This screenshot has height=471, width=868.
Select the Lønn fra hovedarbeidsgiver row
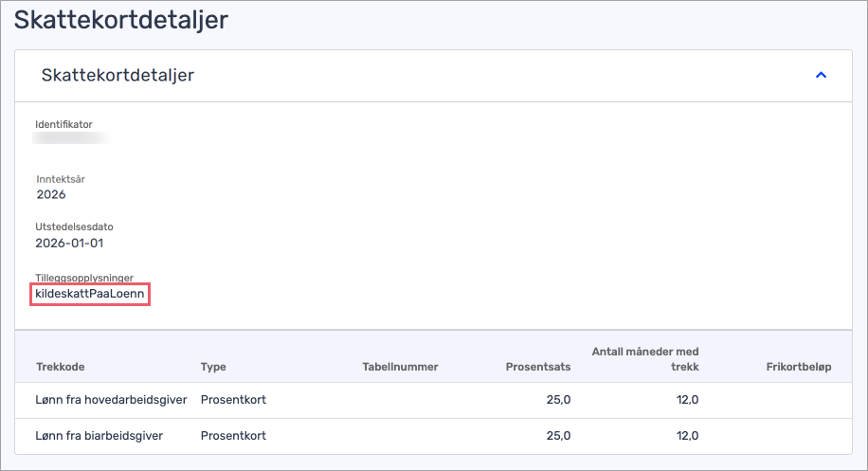111,400
